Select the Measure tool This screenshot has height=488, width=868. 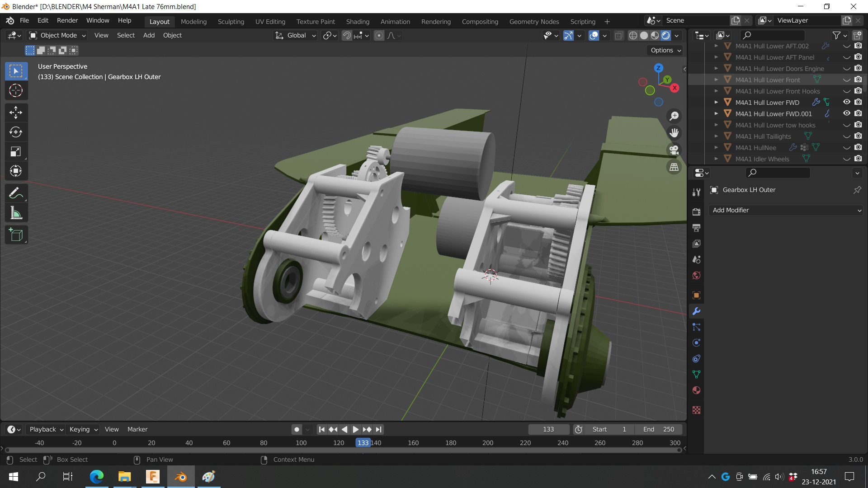(16, 213)
